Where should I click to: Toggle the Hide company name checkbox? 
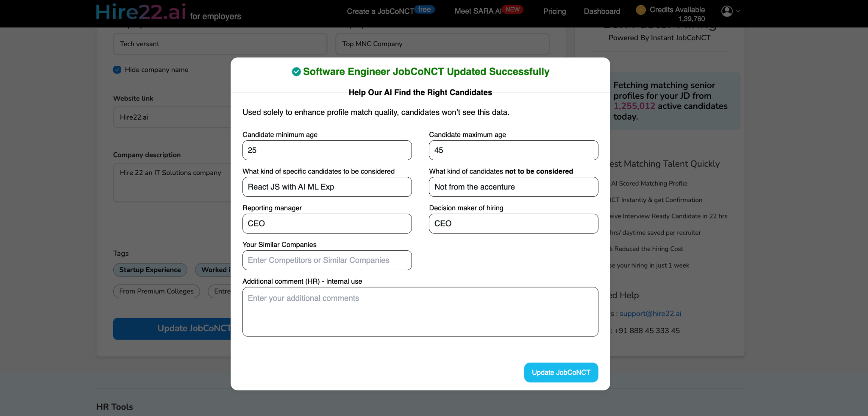tap(117, 70)
